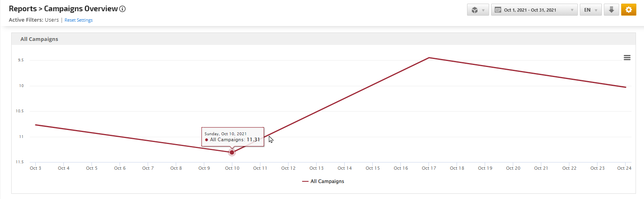The image size is (644, 199).
Task: Click the Oct 17 x-axis label
Action: 429,168
